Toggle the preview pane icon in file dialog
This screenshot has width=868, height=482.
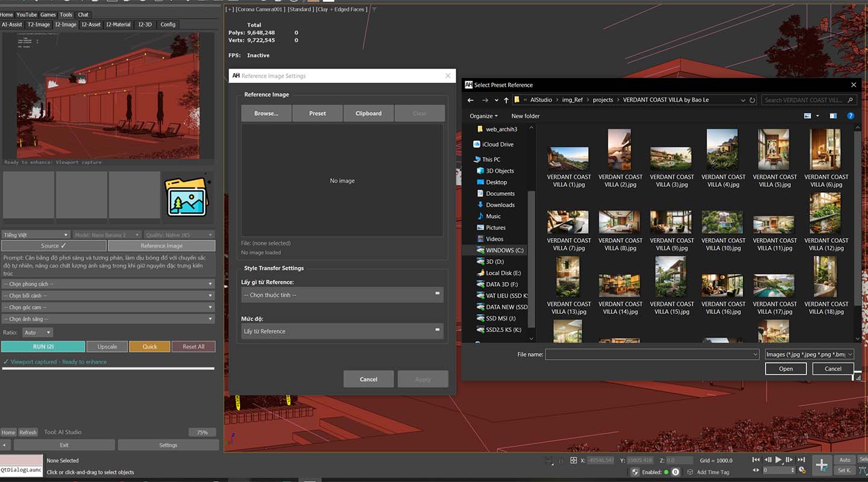833,116
